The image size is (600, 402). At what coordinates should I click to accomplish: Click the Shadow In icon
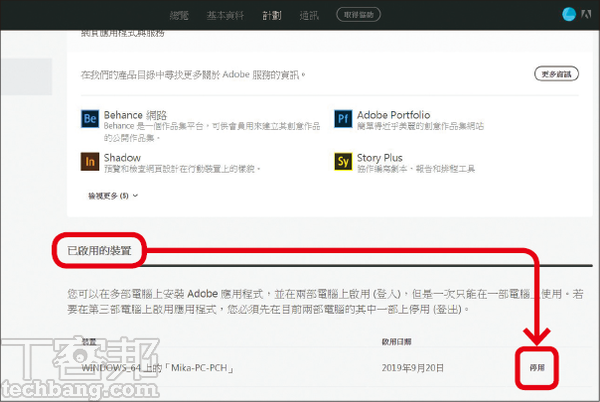click(x=90, y=161)
